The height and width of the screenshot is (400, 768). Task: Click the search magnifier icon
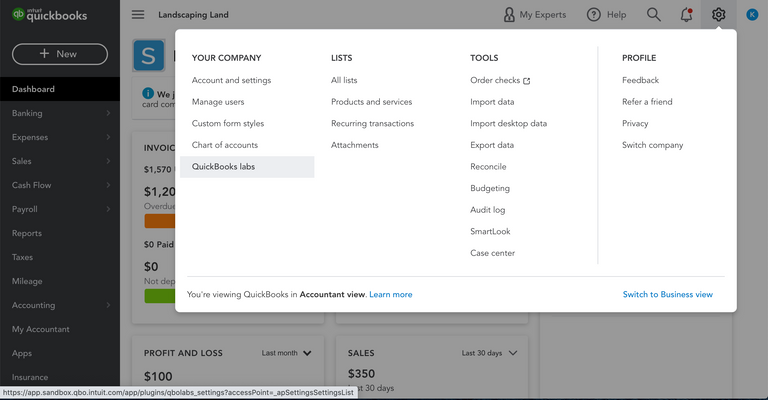click(x=653, y=15)
